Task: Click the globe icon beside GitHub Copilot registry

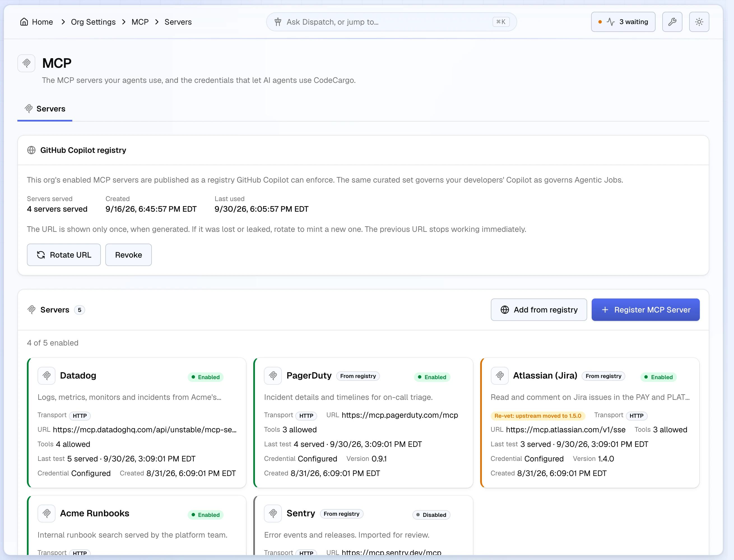Action: [31, 150]
